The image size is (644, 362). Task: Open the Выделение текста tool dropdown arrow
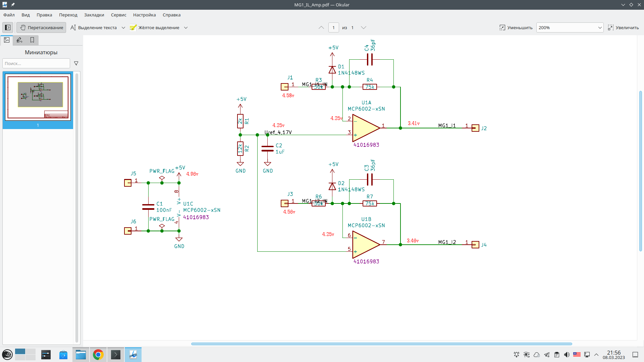click(x=123, y=27)
